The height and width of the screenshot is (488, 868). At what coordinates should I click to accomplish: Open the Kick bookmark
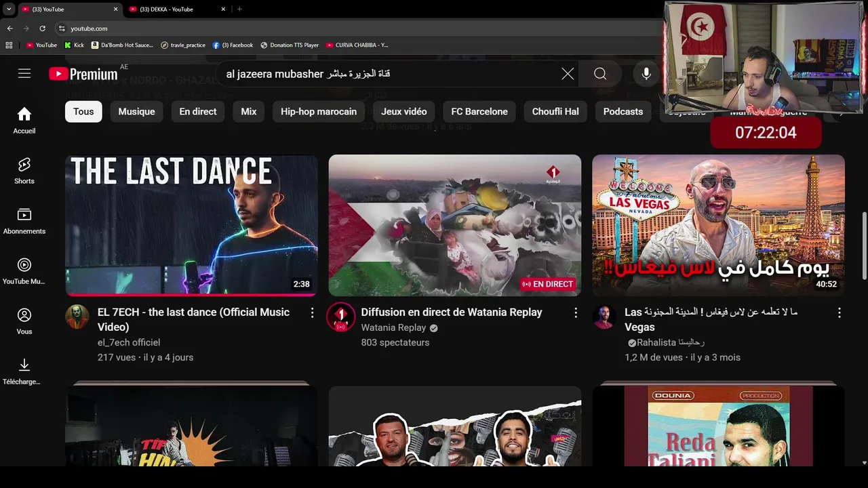tap(75, 45)
